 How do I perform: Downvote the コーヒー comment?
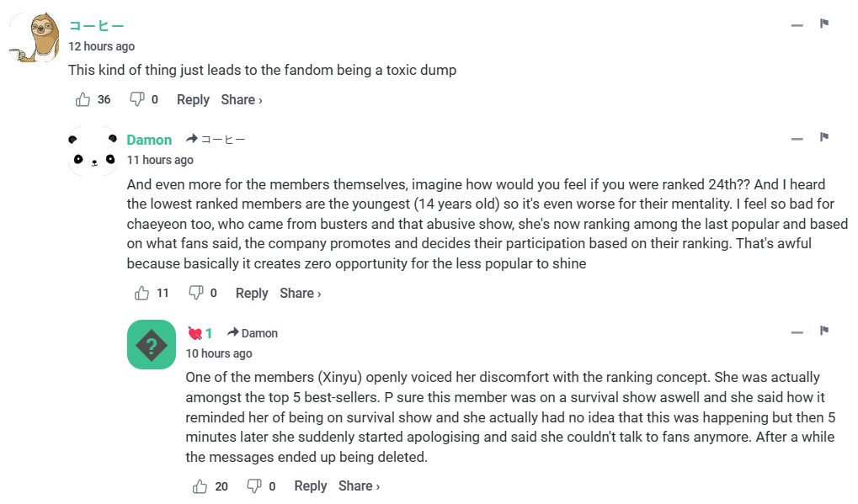coord(136,99)
